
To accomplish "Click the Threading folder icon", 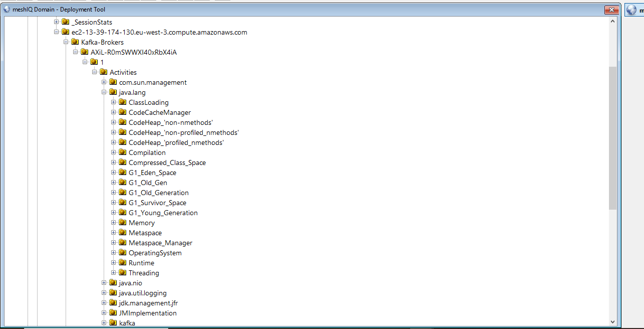I will coord(123,273).
